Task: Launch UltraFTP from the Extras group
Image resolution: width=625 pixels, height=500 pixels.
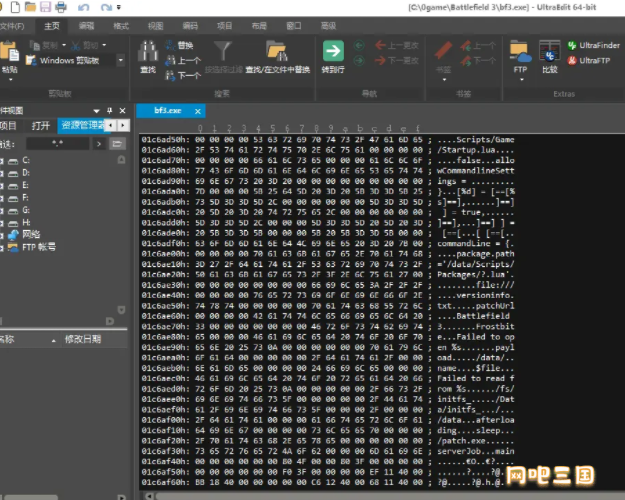Action: [589, 61]
